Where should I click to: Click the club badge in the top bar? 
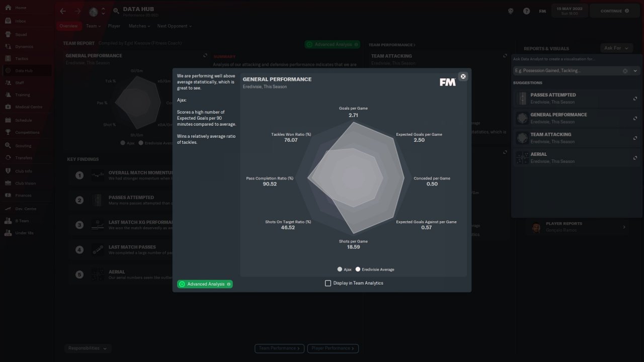click(93, 11)
